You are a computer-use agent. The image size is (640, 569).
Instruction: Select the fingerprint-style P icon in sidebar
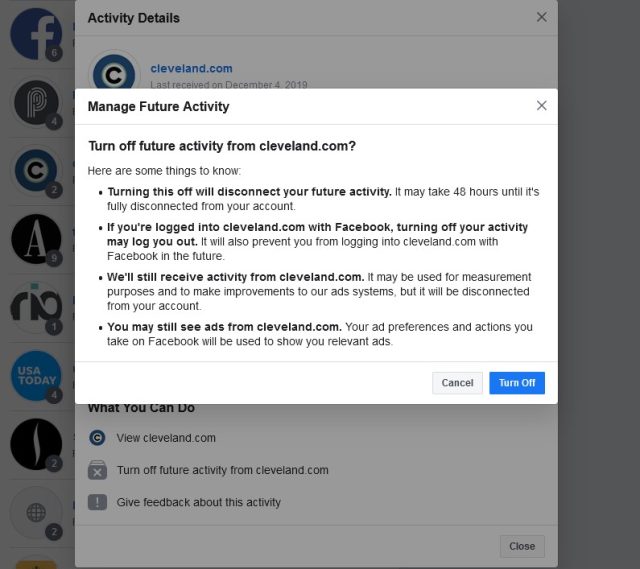click(x=36, y=102)
